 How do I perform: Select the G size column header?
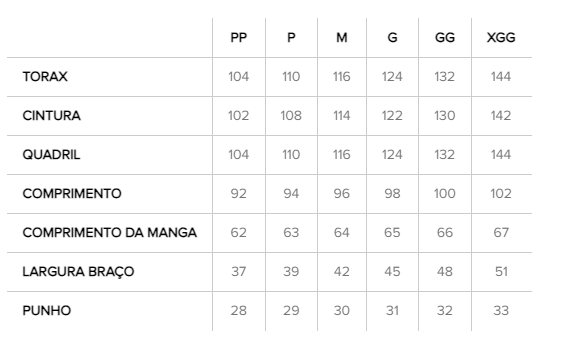pos(392,38)
